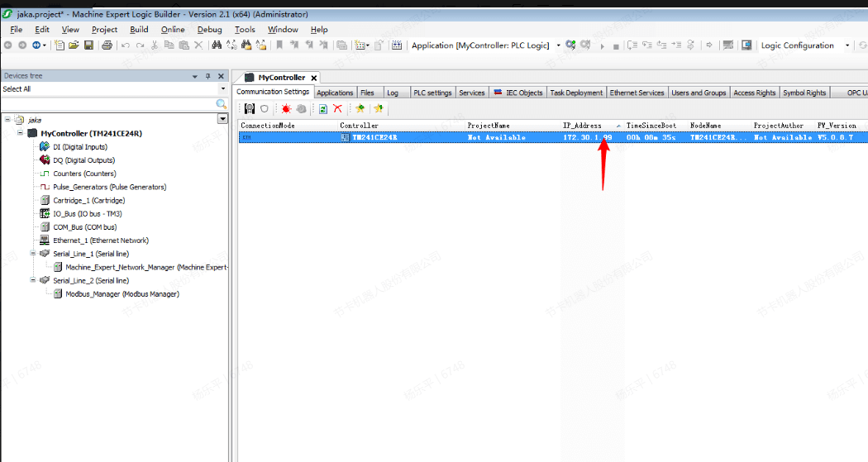The height and width of the screenshot is (462, 868).
Task: Open the Online menu
Action: [x=173, y=30]
